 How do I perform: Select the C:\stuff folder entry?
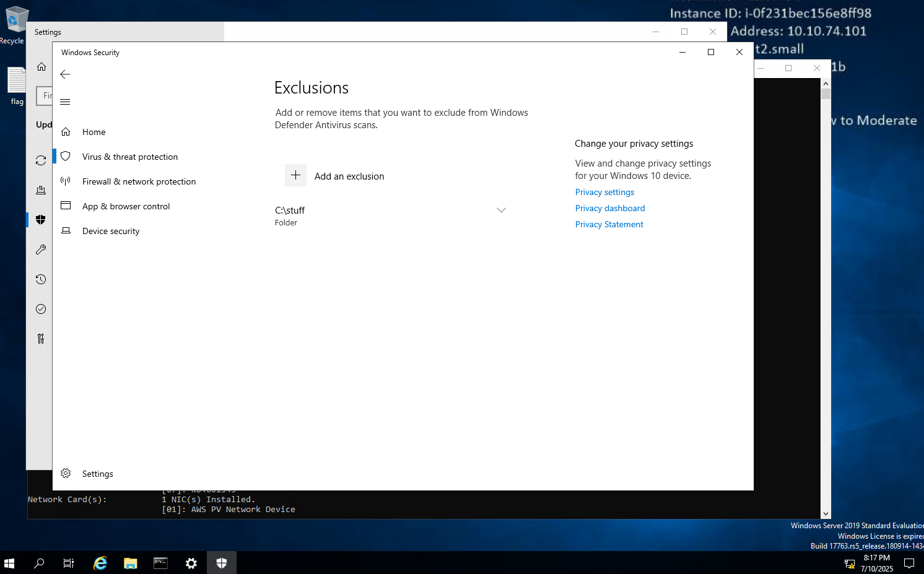pos(391,216)
